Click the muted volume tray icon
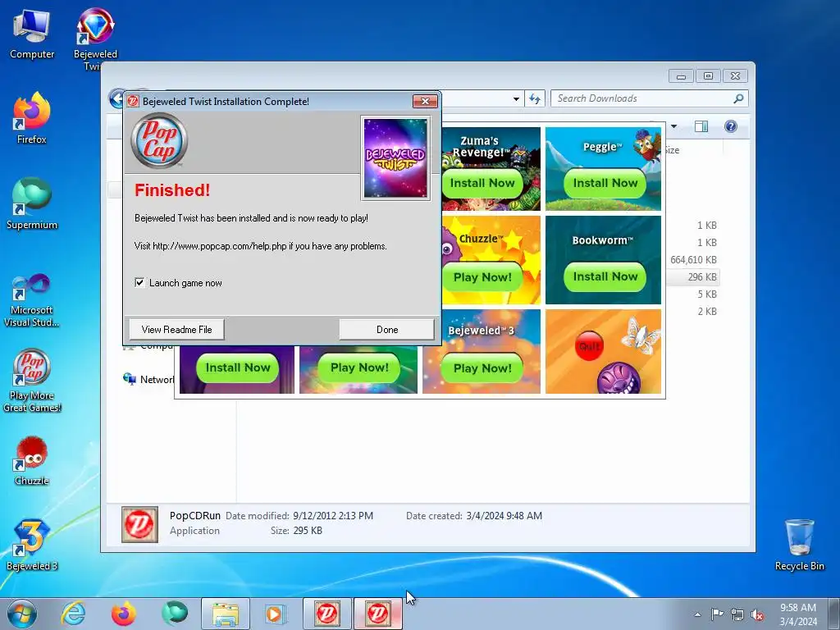840x630 pixels. (x=757, y=614)
